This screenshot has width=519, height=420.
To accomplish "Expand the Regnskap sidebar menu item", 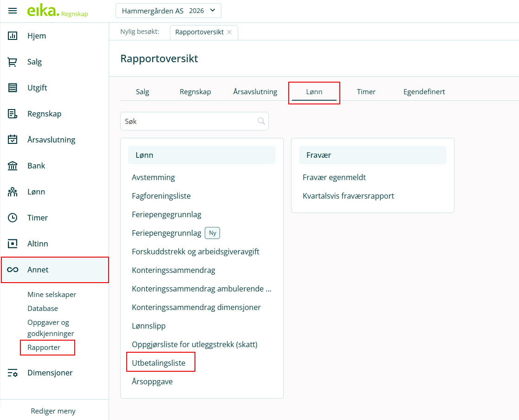I will point(44,114).
